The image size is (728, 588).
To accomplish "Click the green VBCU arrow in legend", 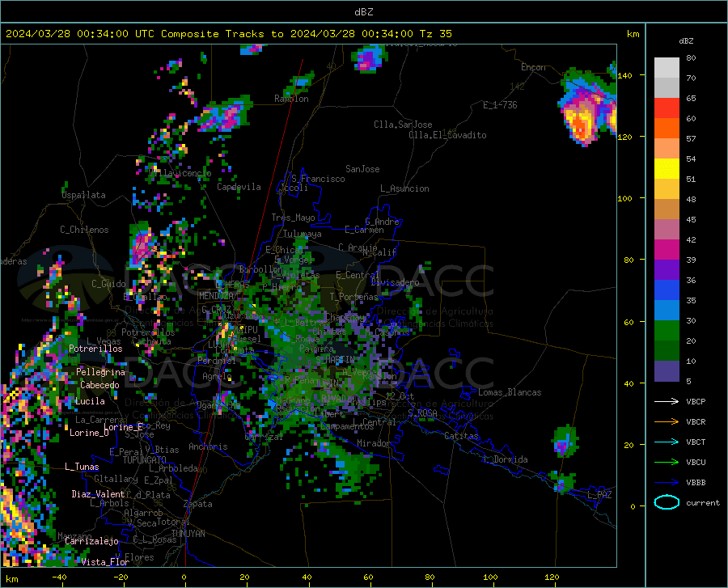I will pyautogui.click(x=667, y=463).
